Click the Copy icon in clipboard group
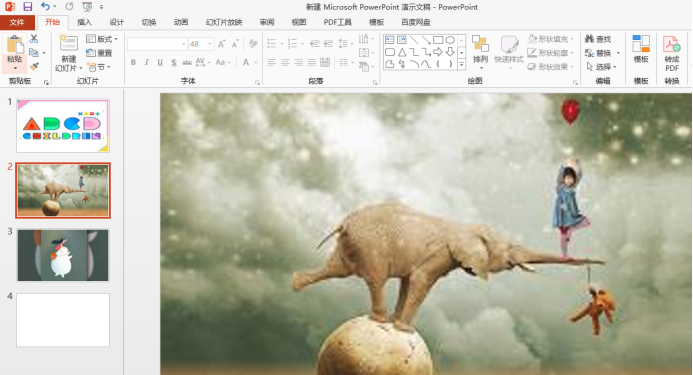Screen dimensions: 693x375 34,53
